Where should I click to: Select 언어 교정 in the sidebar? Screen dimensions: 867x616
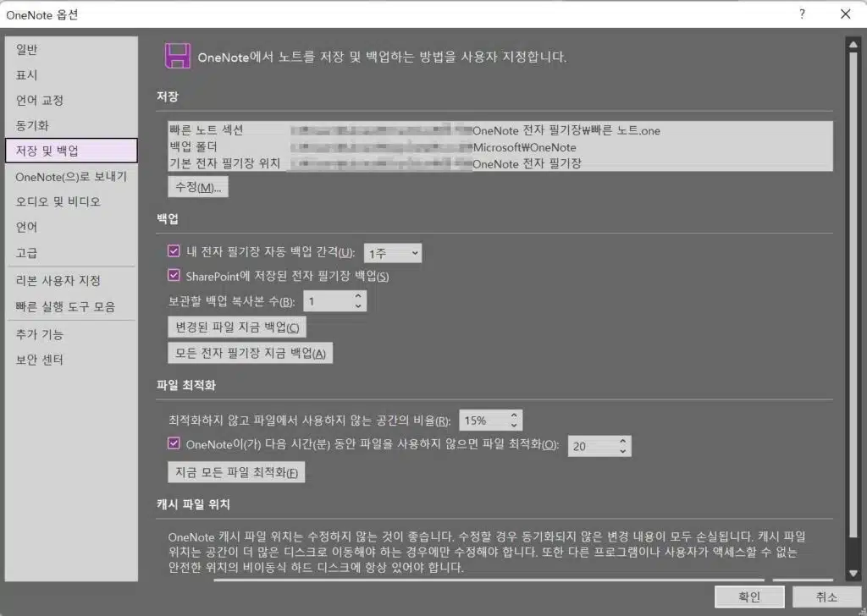tap(71, 101)
